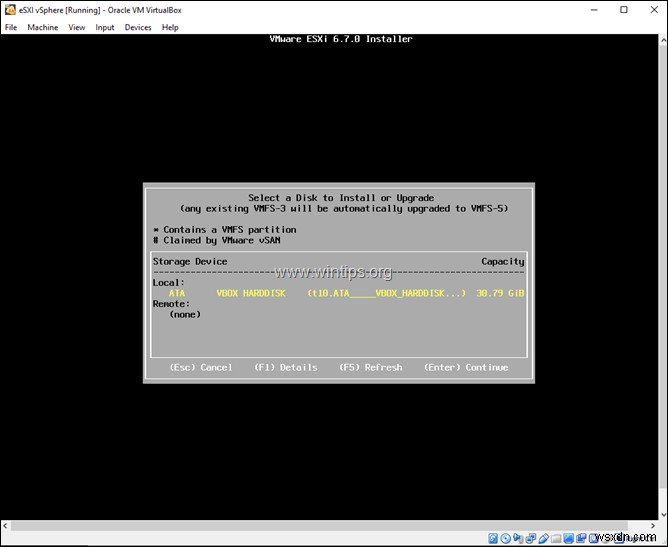668x547 pixels.
Task: Click the network adapters status icon
Action: pos(531,538)
